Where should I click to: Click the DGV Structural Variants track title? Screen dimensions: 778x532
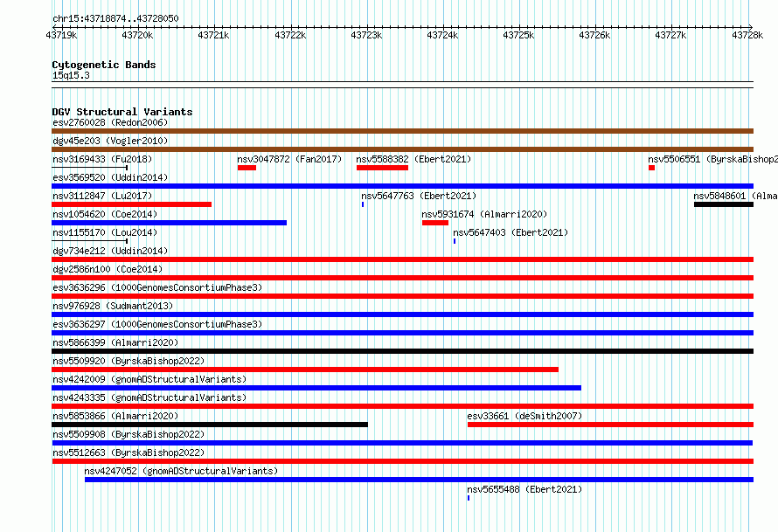(x=122, y=112)
